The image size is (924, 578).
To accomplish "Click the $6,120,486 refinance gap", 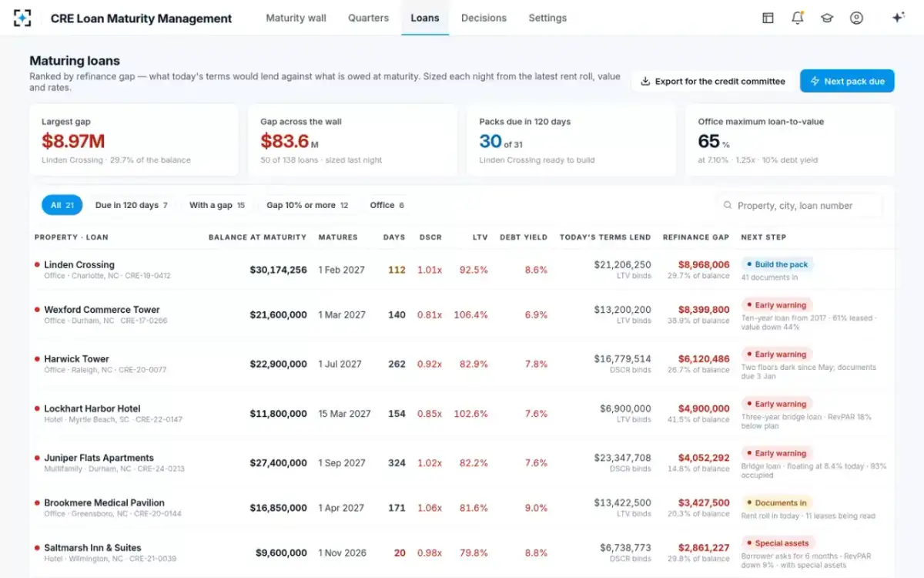I will [x=704, y=359].
